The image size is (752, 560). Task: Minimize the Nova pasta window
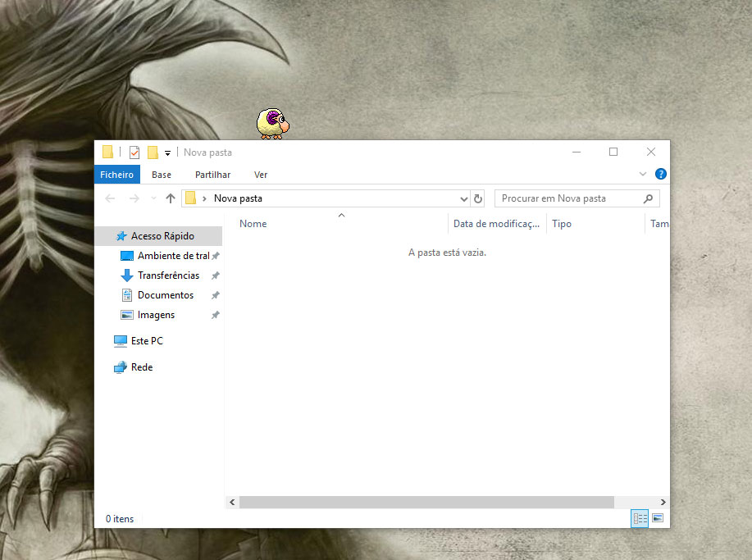(x=577, y=152)
